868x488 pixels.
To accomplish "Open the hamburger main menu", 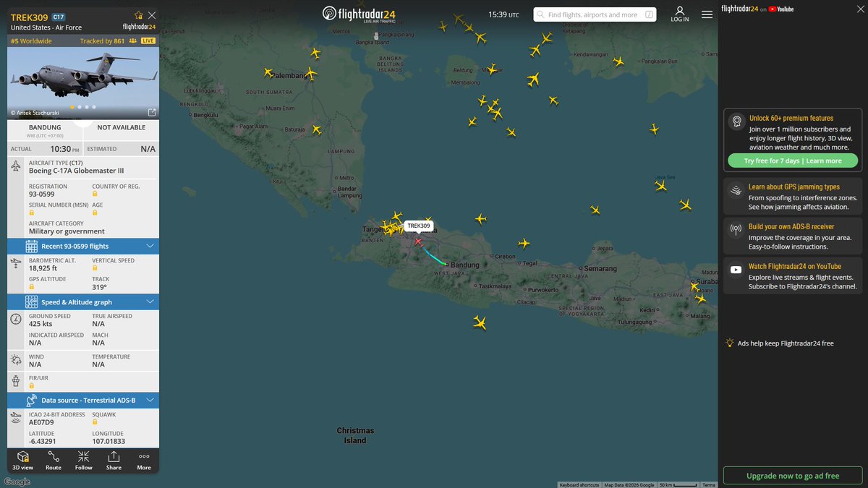I will 707,14.
